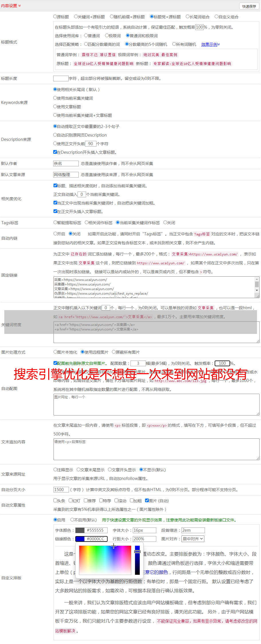Check the 幻灯 article attribute

tap(71, 501)
